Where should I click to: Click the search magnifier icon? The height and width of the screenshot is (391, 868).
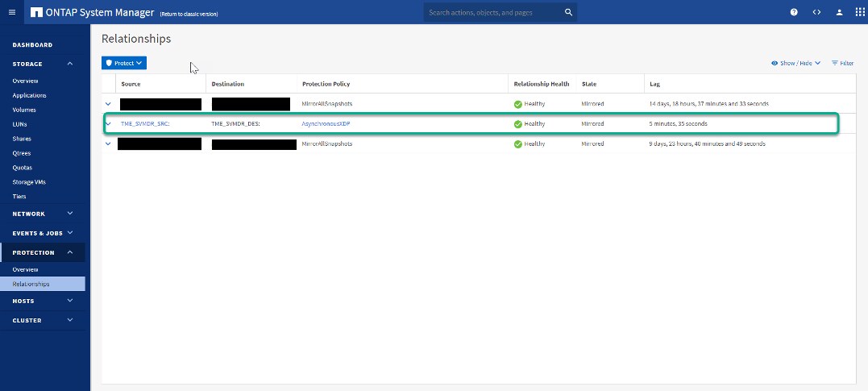(568, 12)
